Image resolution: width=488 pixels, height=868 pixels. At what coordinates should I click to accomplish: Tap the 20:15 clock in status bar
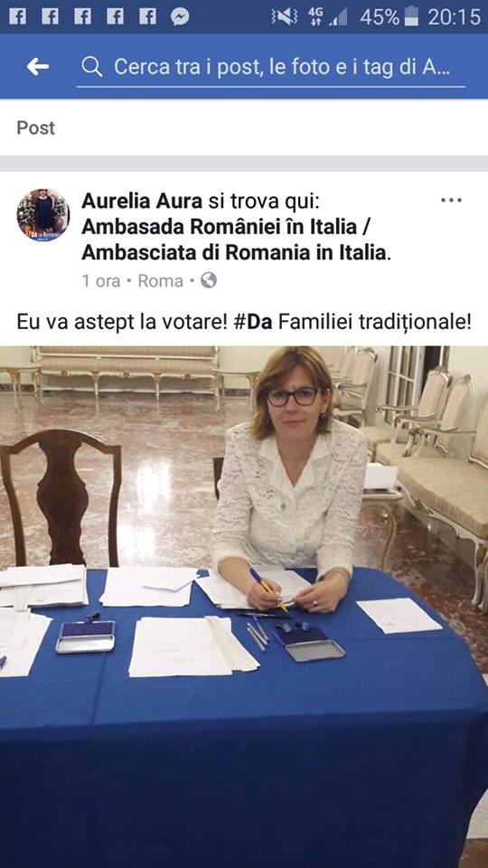(x=454, y=17)
